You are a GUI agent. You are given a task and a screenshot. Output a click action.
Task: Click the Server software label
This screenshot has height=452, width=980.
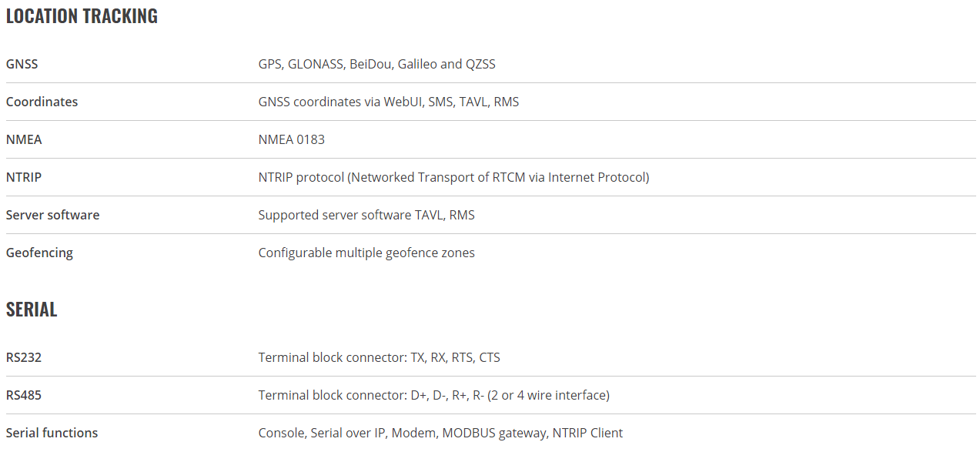pos(52,215)
